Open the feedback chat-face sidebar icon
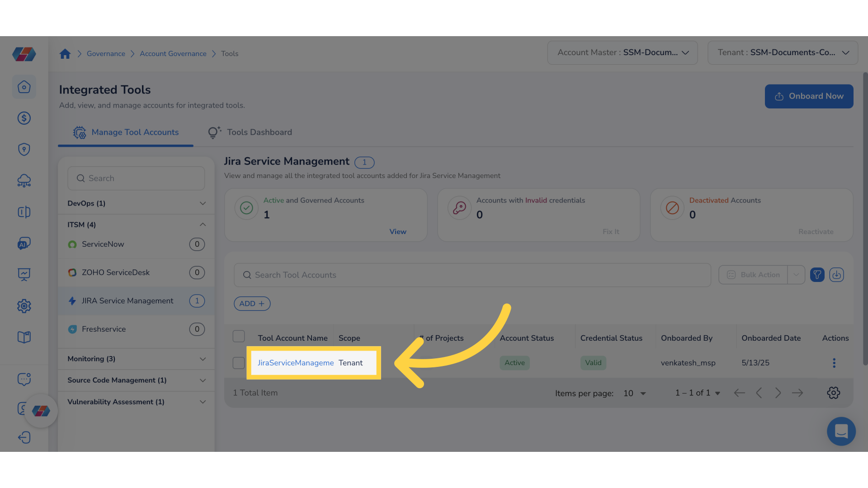Viewport: 868px width, 488px height. click(24, 379)
